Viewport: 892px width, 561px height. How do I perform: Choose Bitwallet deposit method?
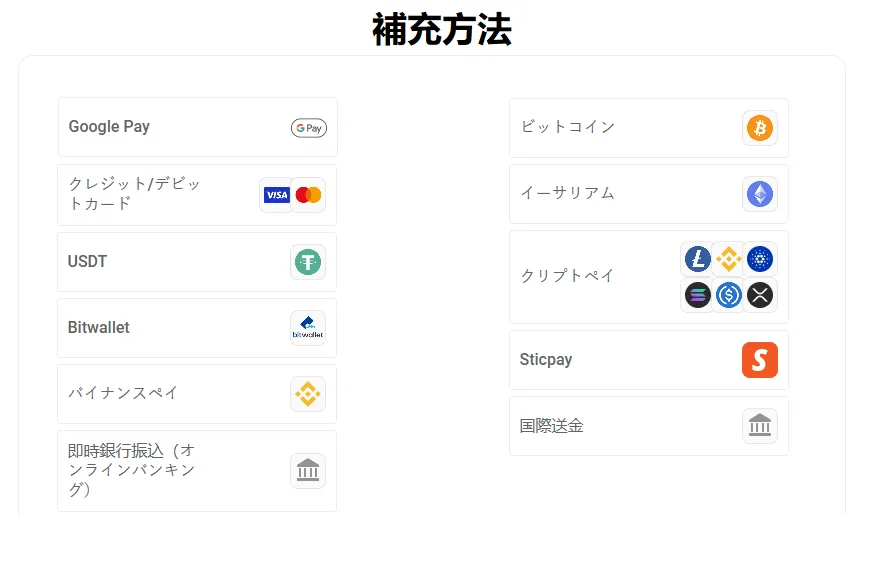click(x=197, y=328)
